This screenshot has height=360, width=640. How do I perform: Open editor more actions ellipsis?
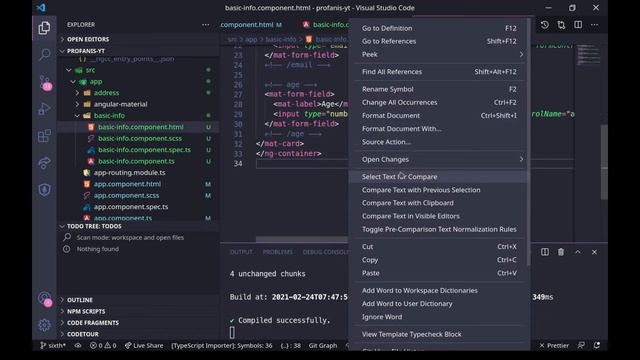[x=594, y=25]
